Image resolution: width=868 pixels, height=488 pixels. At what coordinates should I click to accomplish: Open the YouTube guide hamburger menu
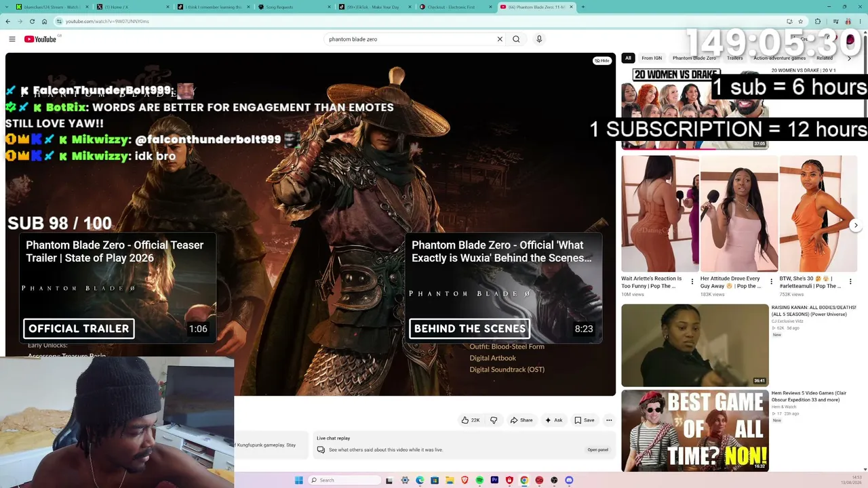coord(12,39)
